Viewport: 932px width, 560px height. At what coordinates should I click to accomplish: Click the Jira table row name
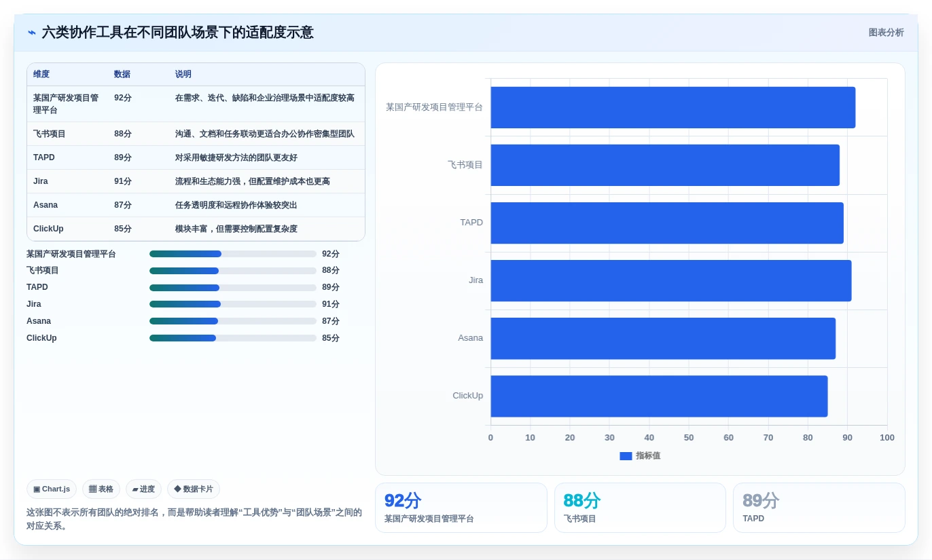pyautogui.click(x=41, y=181)
